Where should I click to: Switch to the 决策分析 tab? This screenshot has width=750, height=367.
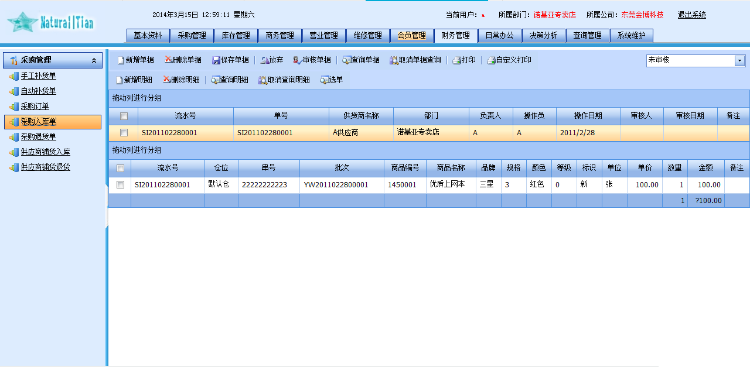tap(543, 35)
